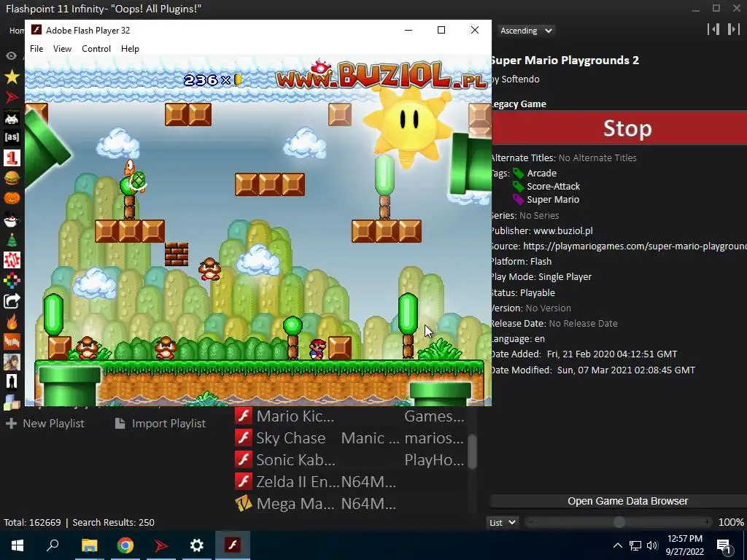Click the yellow platform icon beside Mega Ma...

pyautogui.click(x=244, y=503)
